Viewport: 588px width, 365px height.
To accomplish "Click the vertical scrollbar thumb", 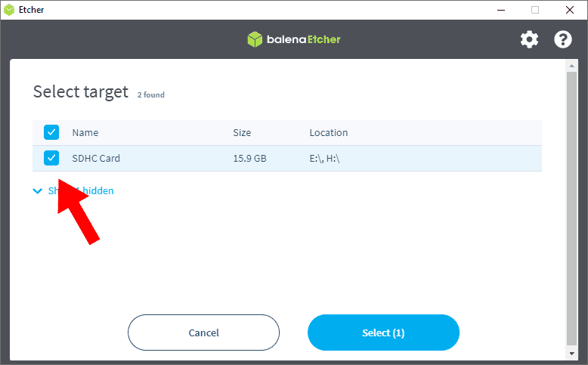I will (x=571, y=209).
